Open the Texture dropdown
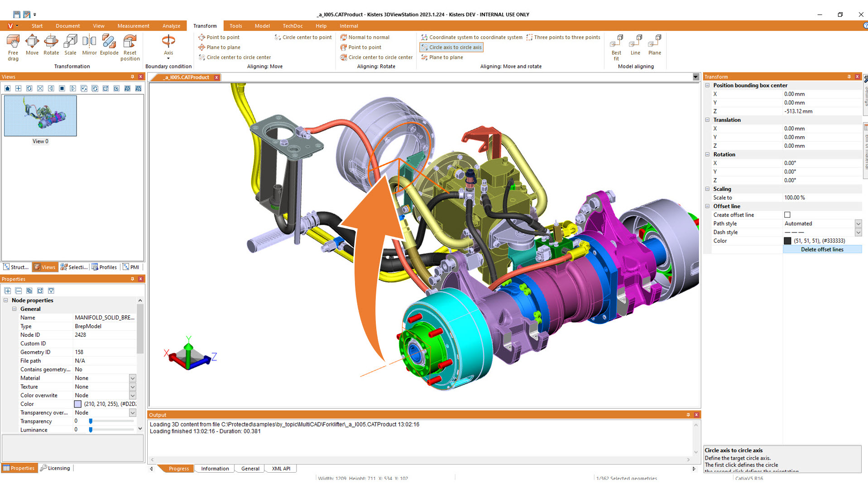This screenshot has height=489, width=868. [133, 387]
